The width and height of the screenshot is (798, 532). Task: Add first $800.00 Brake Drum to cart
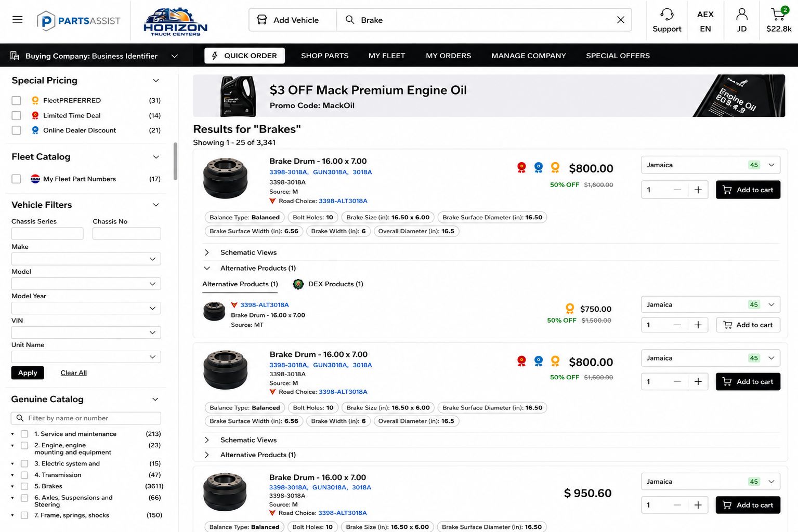[748, 190]
